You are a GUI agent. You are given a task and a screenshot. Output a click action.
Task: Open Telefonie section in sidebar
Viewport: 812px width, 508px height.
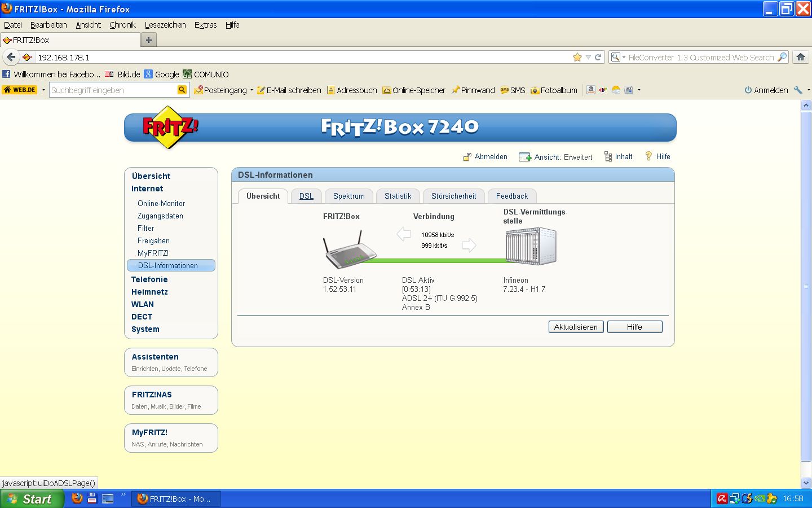coord(149,279)
